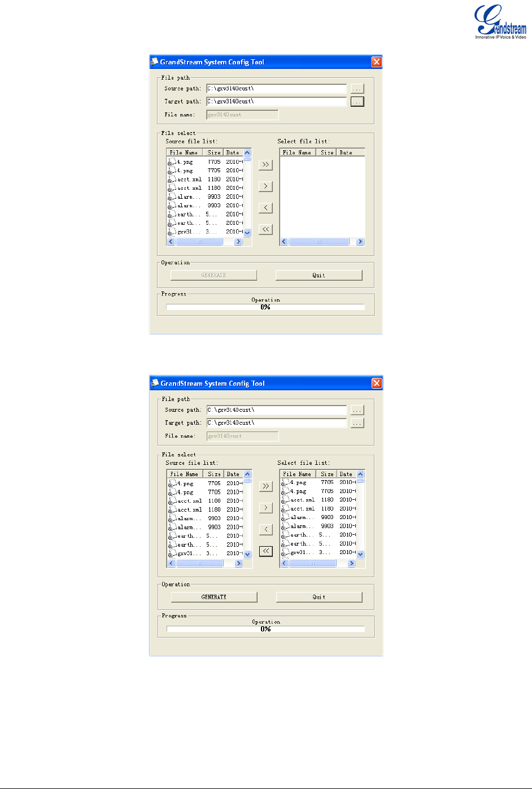This screenshot has height=789, width=532.
Task: Source list scroll-up arrow, dialog with empty Select list
Action: (247, 152)
